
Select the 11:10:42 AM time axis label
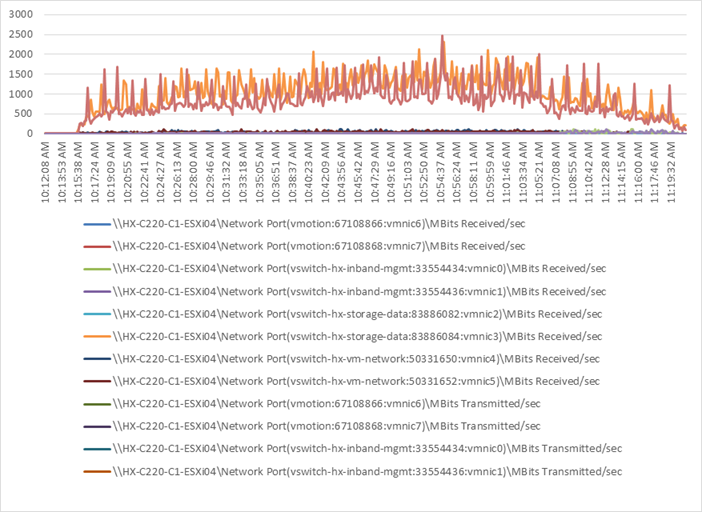coord(589,172)
